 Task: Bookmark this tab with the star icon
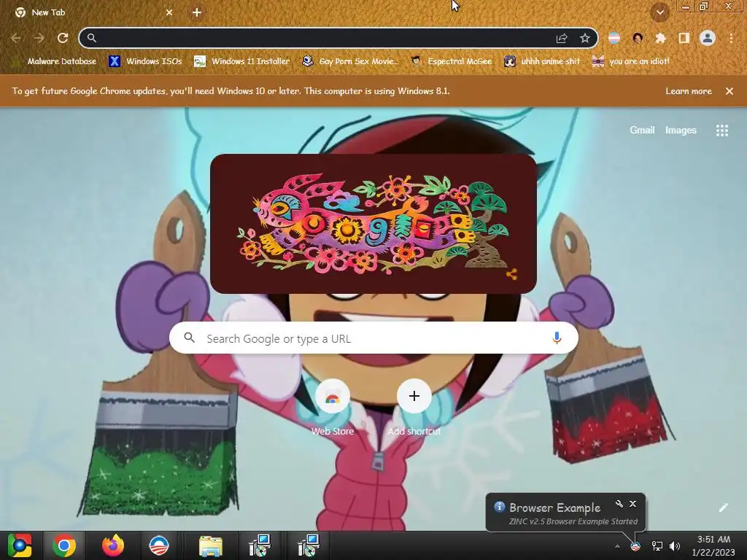click(585, 38)
